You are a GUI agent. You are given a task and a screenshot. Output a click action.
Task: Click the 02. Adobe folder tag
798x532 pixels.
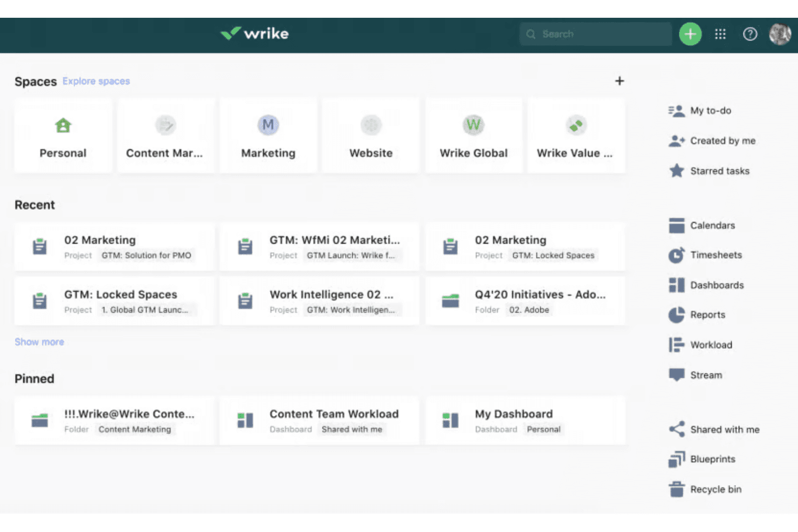coord(529,310)
